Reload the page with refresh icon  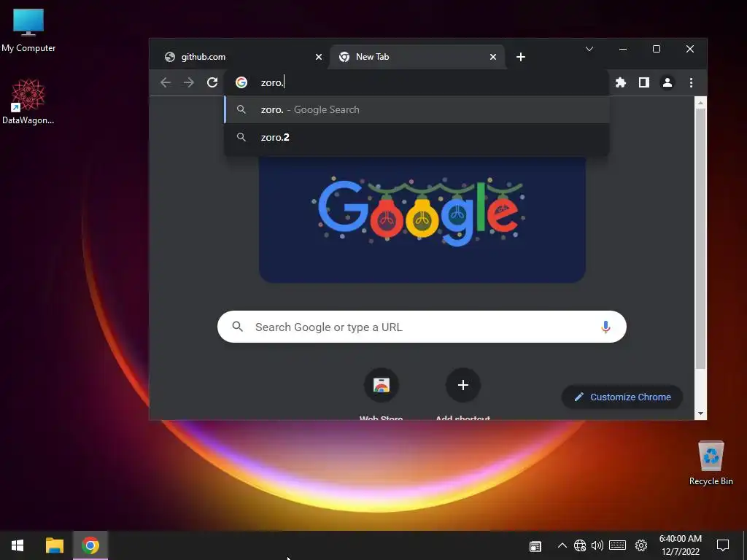(x=212, y=82)
